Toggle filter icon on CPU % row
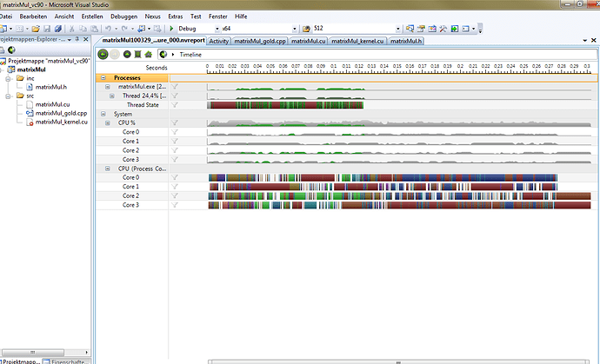This screenshot has width=600, height=364. tap(175, 122)
